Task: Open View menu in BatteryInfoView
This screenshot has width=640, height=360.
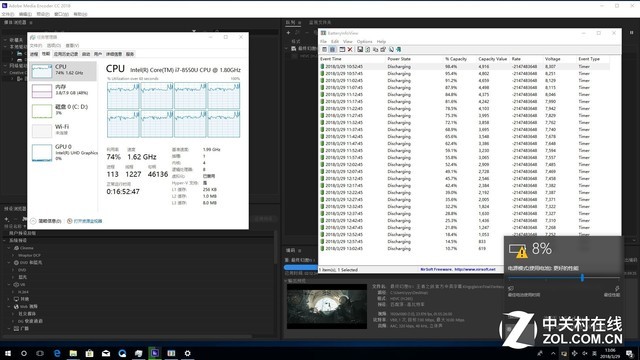Action: (x=347, y=41)
